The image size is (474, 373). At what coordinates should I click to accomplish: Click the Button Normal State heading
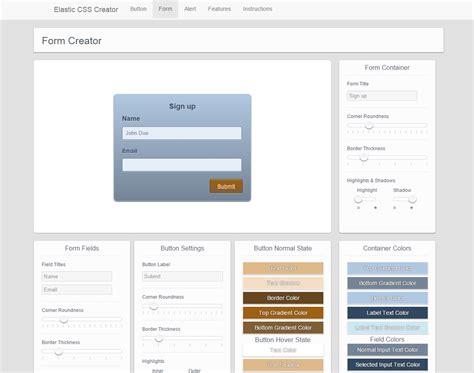[x=283, y=248]
